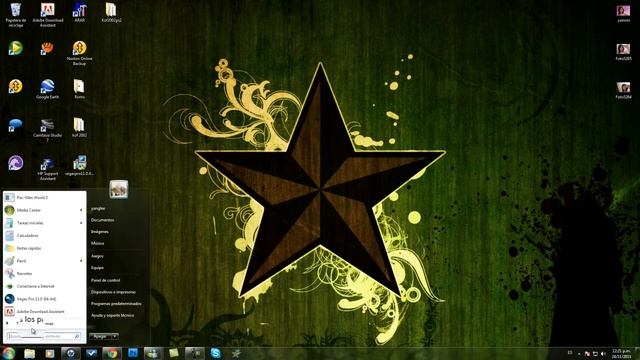
Task: Open the HP Support Assistant desktop shortcut
Action: tap(47, 168)
